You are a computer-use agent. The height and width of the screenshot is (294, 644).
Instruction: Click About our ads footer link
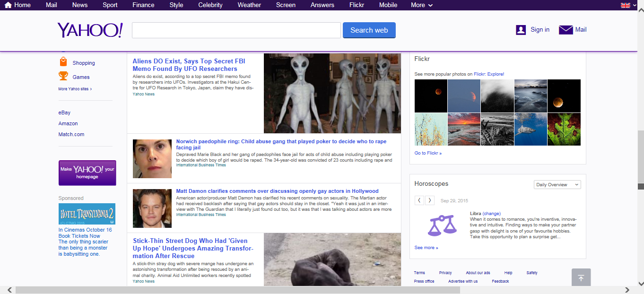[478, 273]
